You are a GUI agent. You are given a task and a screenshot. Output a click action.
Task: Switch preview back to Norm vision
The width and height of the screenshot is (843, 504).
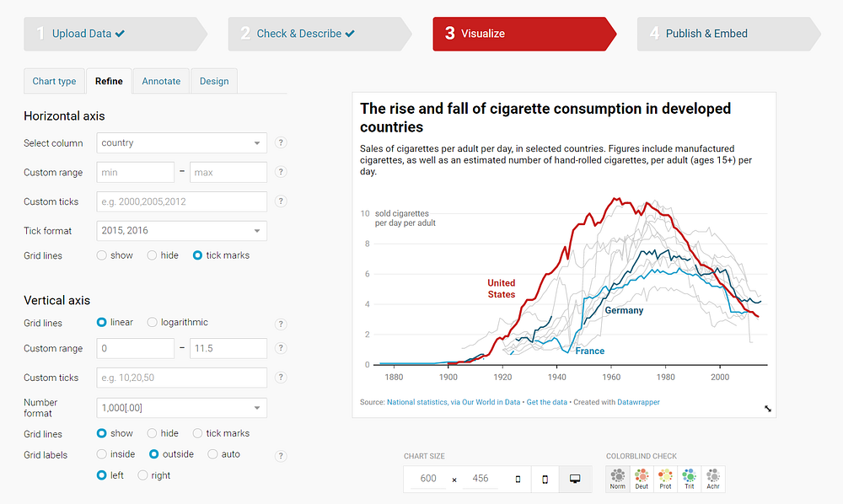point(617,478)
